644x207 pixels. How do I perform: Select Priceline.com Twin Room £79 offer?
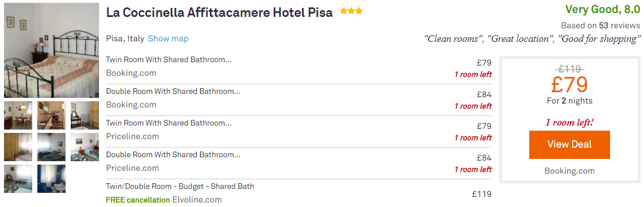(299, 131)
